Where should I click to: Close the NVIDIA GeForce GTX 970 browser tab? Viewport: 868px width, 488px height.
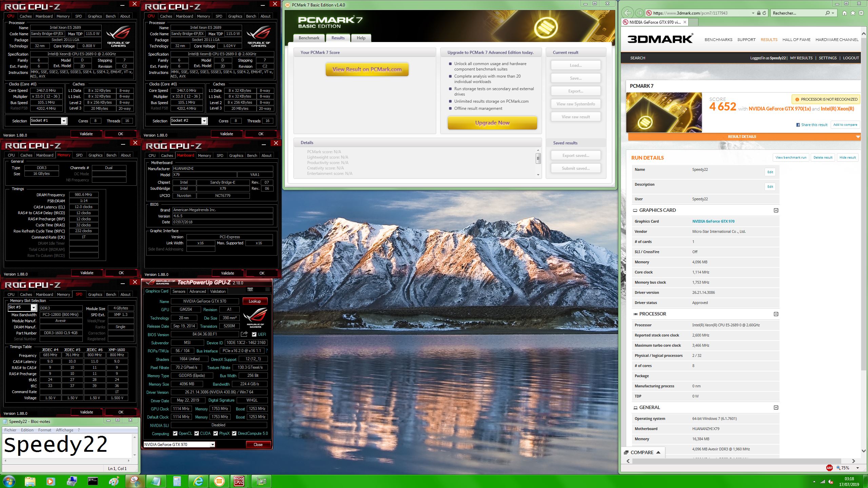(685, 22)
